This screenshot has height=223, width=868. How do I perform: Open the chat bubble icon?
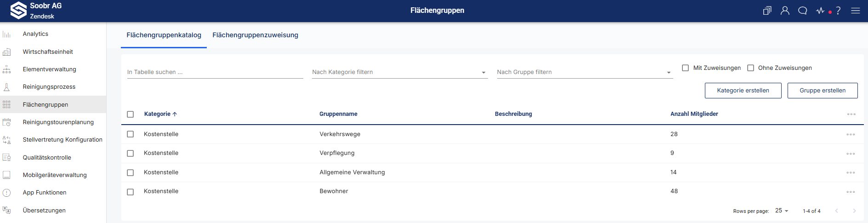click(x=803, y=11)
